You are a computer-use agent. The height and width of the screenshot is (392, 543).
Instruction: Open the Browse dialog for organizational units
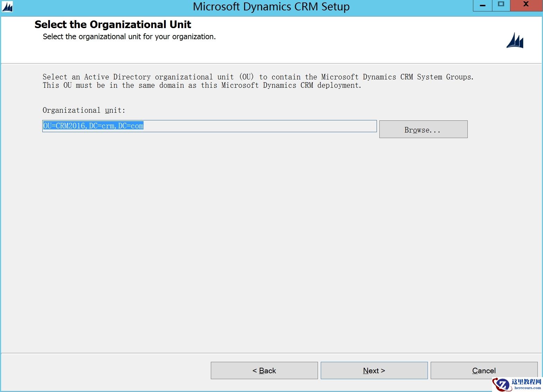(x=423, y=129)
